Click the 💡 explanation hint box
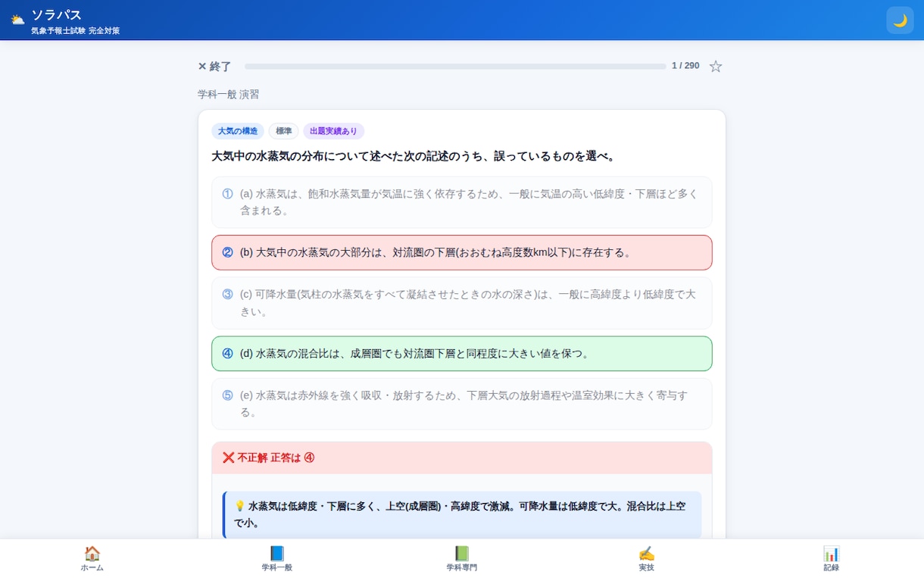 (x=462, y=514)
